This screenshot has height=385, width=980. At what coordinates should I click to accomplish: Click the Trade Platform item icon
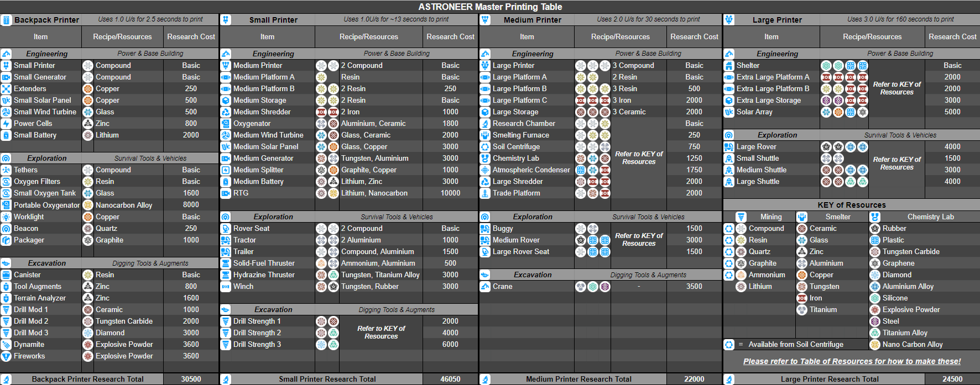[x=485, y=193]
